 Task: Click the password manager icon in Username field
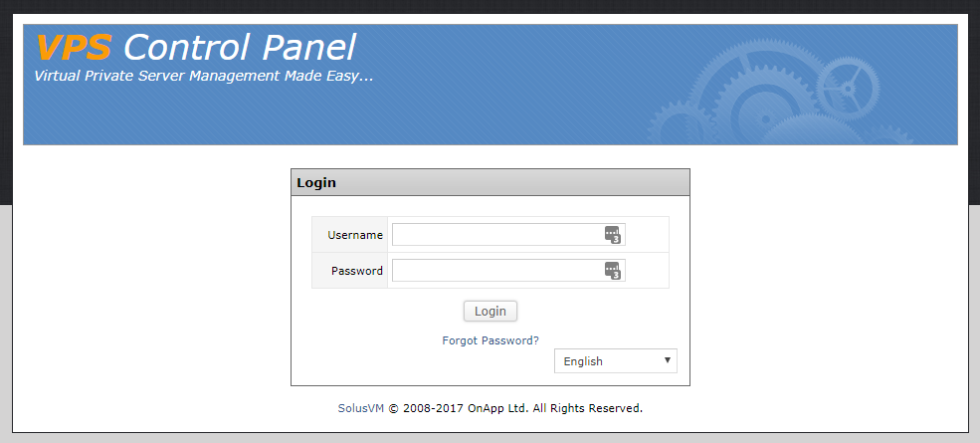(x=611, y=233)
